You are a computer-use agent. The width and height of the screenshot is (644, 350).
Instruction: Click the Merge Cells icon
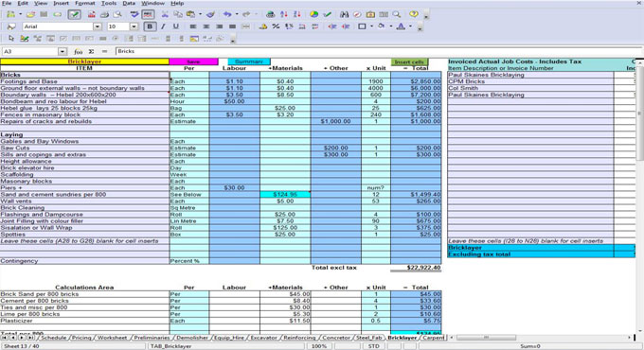coord(245,26)
